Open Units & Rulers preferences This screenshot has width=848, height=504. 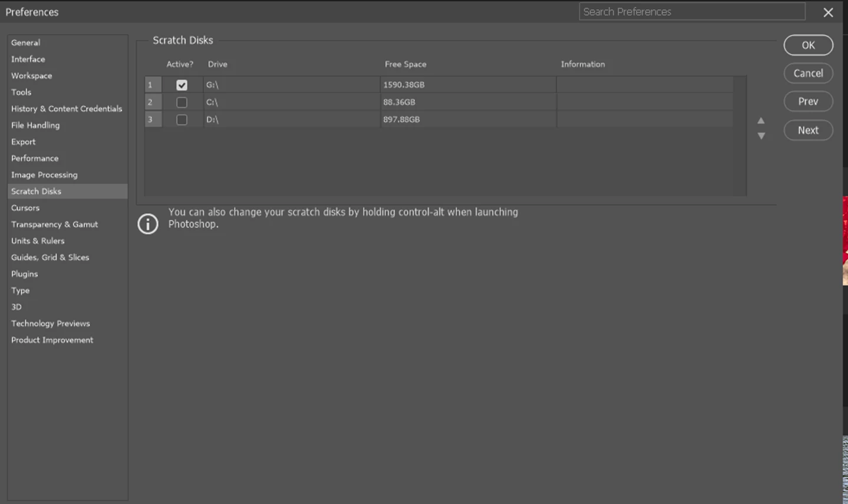pos(38,241)
